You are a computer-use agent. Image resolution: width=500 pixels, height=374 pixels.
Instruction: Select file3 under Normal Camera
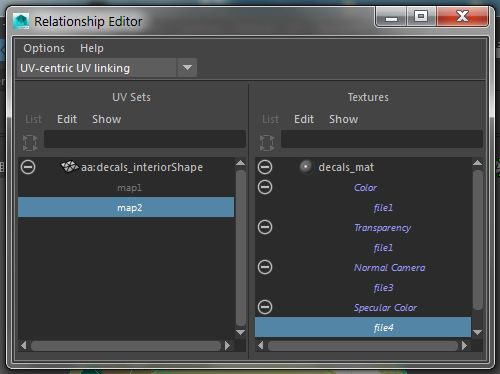click(383, 288)
